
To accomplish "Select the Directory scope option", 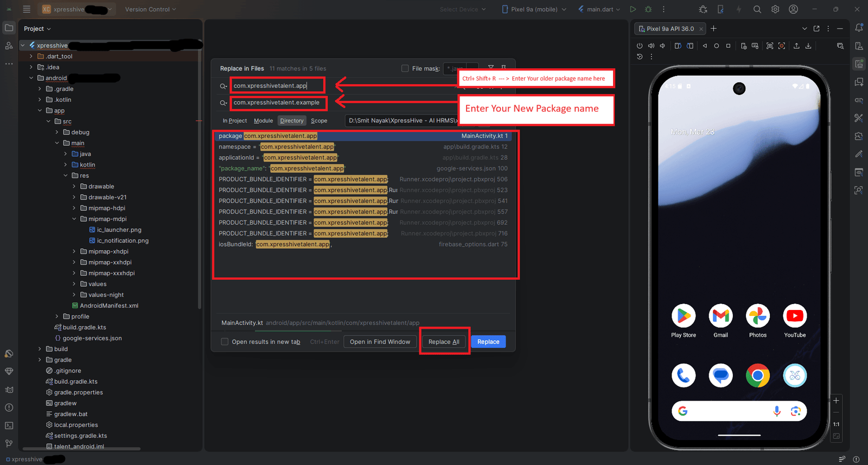I will [x=292, y=121].
